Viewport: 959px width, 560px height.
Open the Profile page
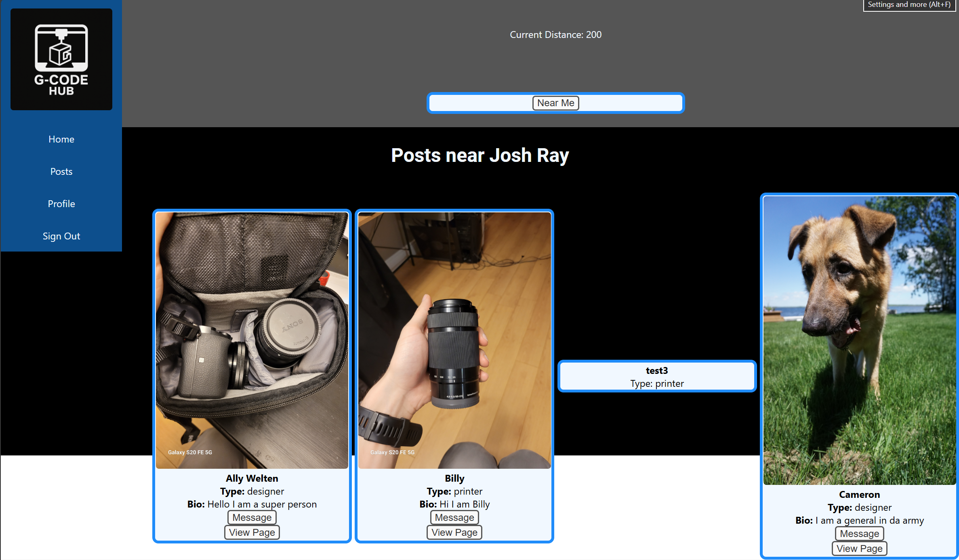tap(61, 204)
